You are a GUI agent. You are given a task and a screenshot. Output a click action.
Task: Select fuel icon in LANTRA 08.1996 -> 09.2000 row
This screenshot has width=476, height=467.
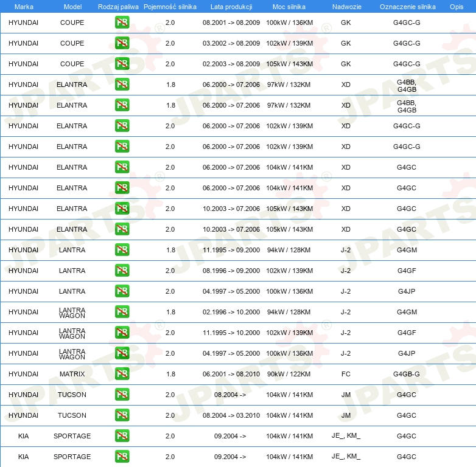(122, 271)
